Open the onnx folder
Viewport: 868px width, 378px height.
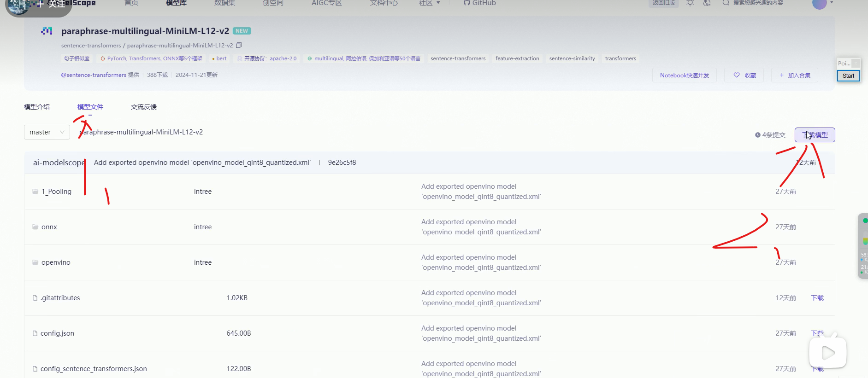pos(49,227)
